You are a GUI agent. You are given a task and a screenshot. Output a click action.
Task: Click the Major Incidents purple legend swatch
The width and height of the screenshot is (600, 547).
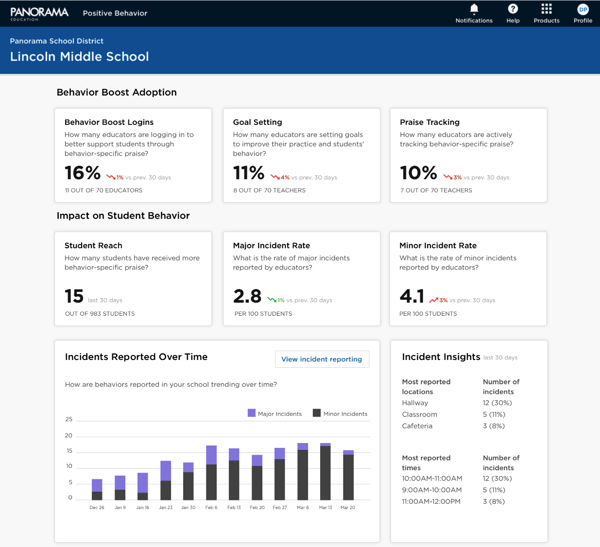click(x=251, y=413)
